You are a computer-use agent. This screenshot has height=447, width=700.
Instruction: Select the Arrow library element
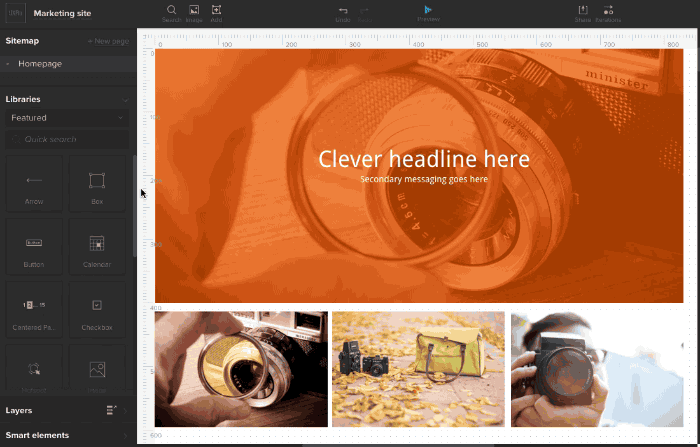(34, 184)
